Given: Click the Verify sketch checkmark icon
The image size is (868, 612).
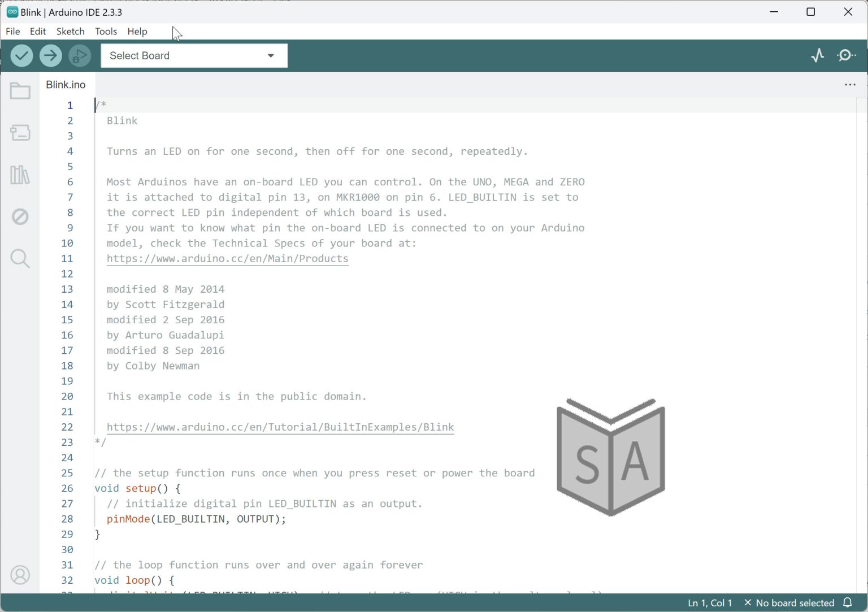Looking at the screenshot, I should point(21,55).
